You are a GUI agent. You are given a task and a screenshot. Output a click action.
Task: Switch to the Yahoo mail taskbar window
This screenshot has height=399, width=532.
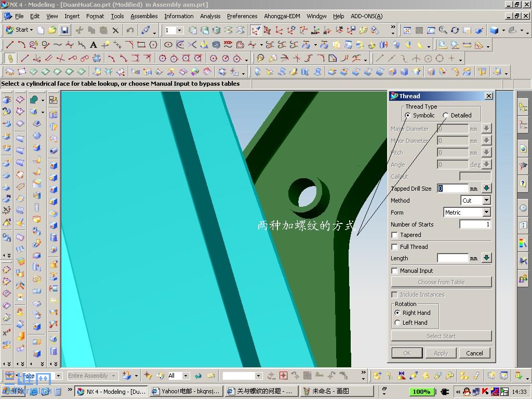[x=187, y=391]
